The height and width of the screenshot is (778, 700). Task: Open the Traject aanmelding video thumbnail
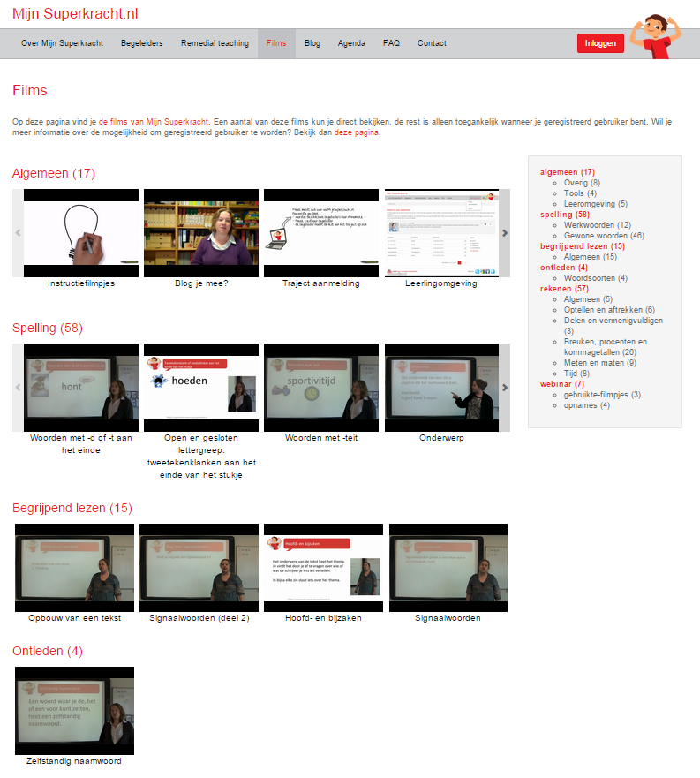click(x=321, y=233)
